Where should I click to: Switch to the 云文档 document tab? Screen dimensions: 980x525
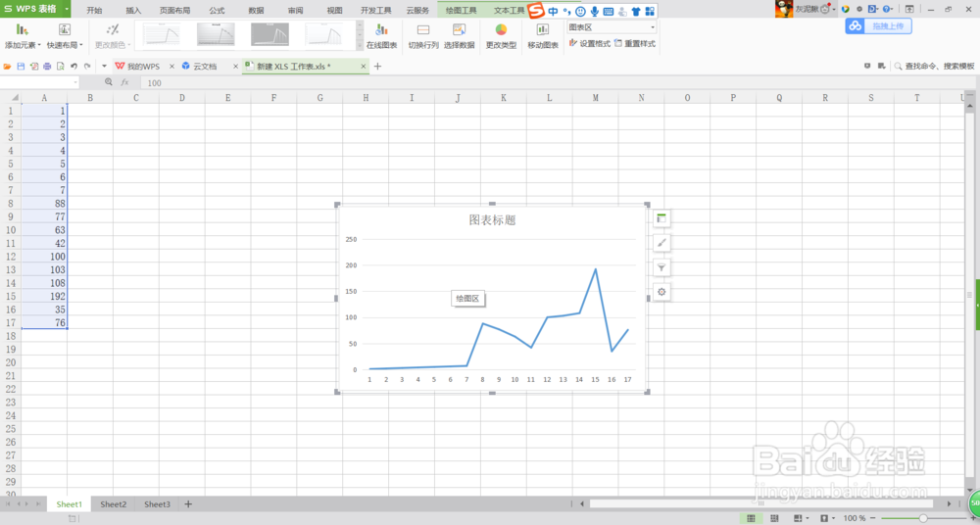pyautogui.click(x=205, y=67)
